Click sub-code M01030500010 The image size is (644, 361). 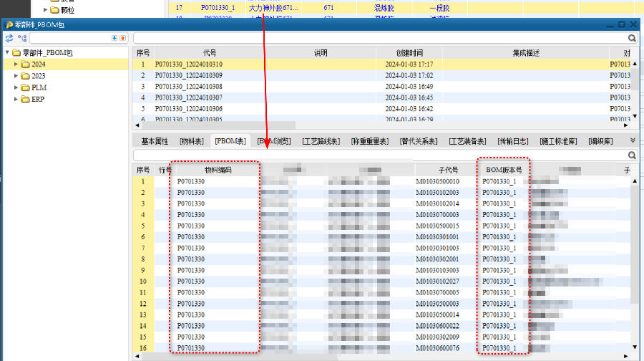click(x=437, y=181)
